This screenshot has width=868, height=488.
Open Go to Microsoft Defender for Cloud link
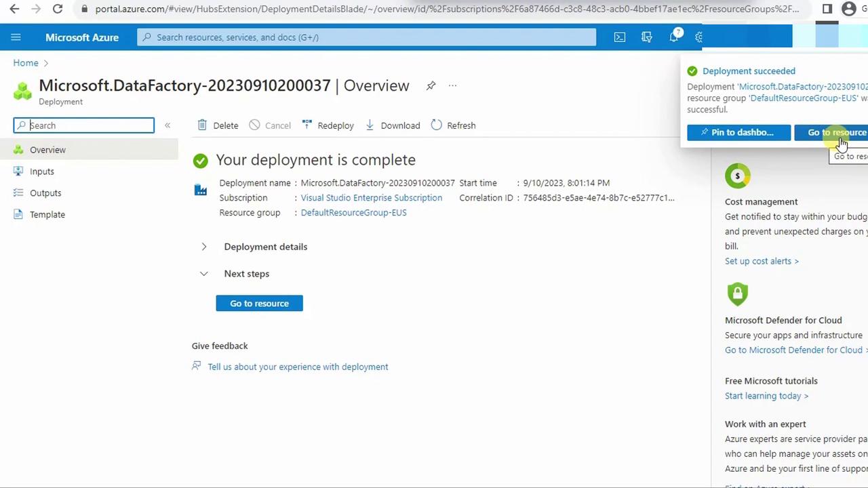point(796,350)
